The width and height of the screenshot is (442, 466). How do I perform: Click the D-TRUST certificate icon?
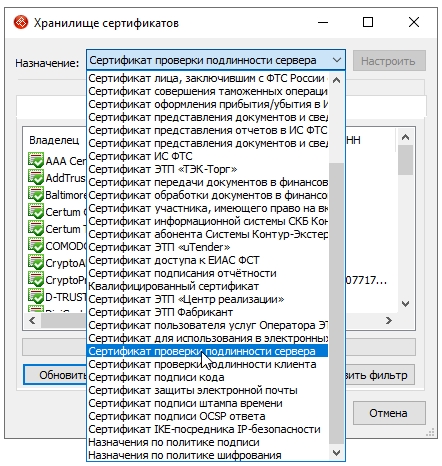pos(36,296)
